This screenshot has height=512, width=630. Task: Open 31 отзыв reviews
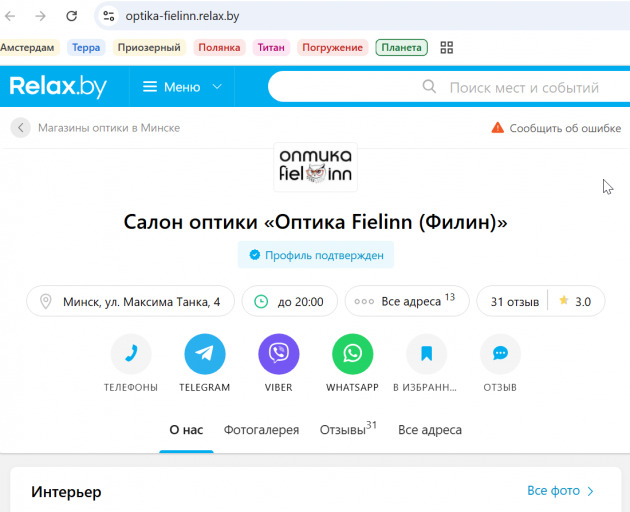click(x=515, y=301)
